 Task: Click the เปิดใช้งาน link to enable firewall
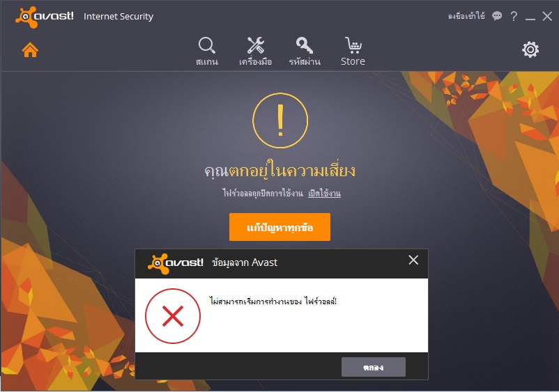click(x=324, y=194)
